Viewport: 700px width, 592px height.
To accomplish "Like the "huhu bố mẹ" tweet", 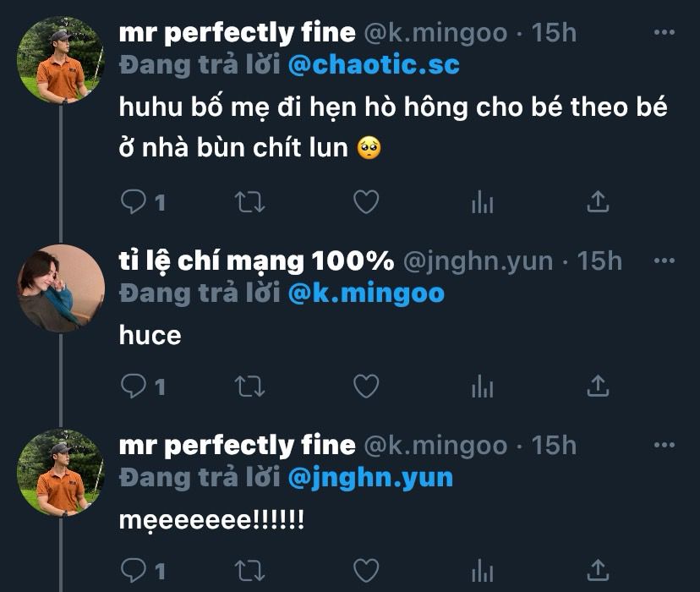I will (x=365, y=202).
